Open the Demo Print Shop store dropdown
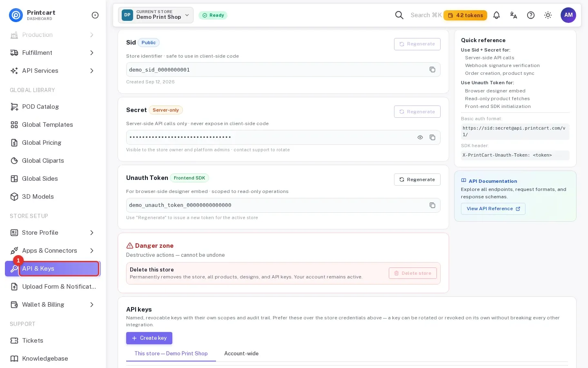This screenshot has width=588, height=368. 156,15
